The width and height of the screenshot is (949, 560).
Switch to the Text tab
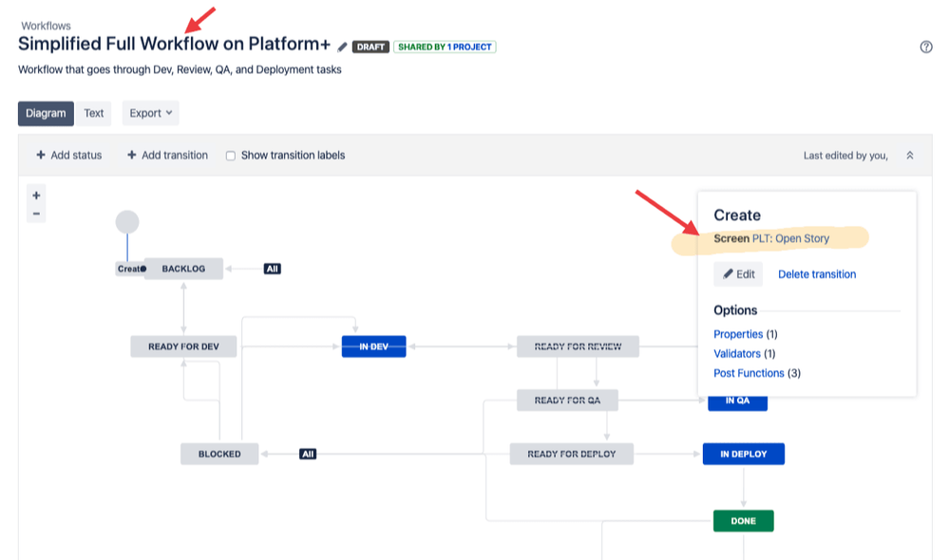(x=94, y=113)
